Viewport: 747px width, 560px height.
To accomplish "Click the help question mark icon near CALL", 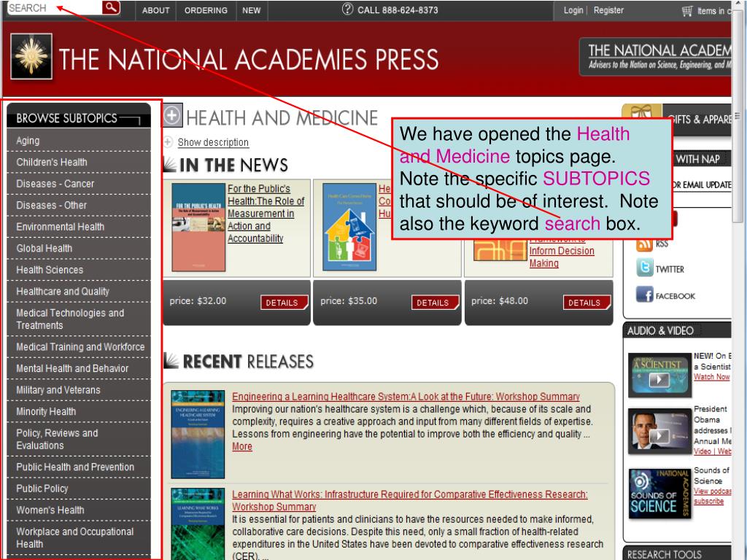I will pos(348,9).
